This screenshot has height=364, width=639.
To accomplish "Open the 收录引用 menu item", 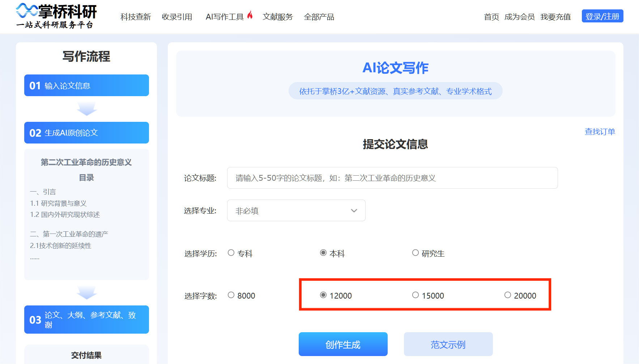I will [177, 17].
